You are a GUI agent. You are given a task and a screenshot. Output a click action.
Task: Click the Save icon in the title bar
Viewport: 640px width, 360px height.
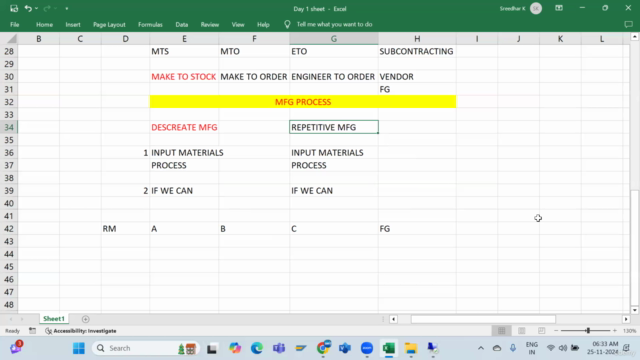tap(14, 8)
